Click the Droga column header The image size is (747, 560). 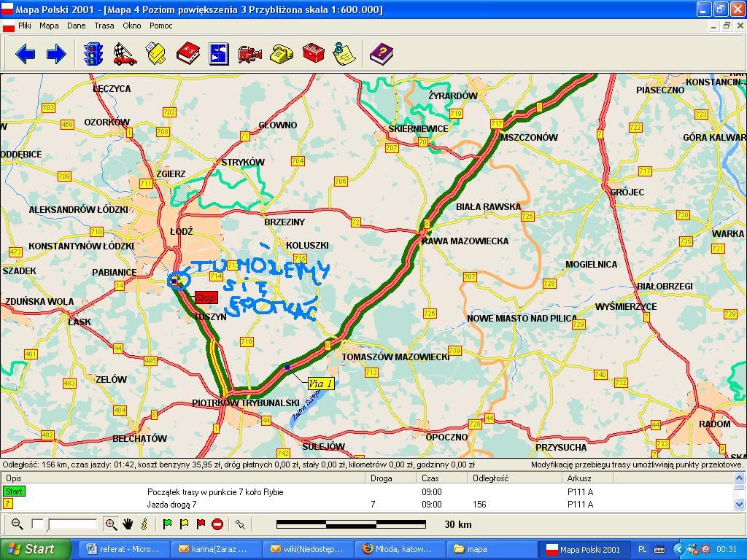391,478
